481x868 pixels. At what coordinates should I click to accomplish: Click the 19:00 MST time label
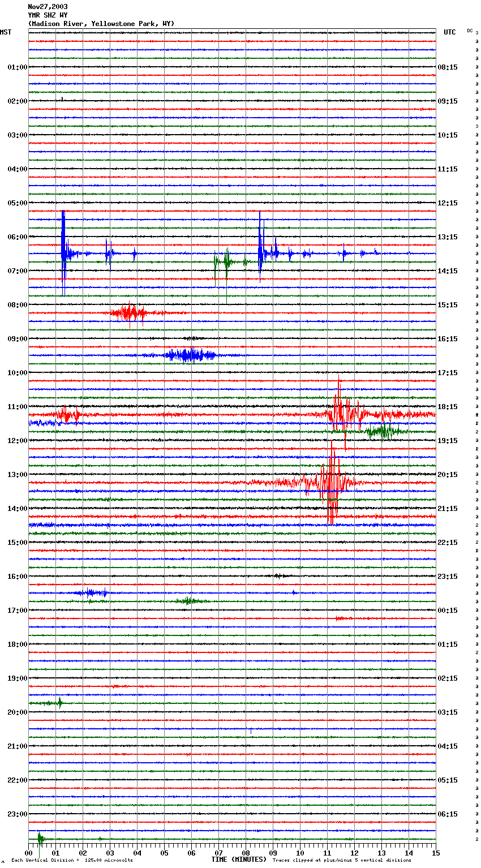18,678
